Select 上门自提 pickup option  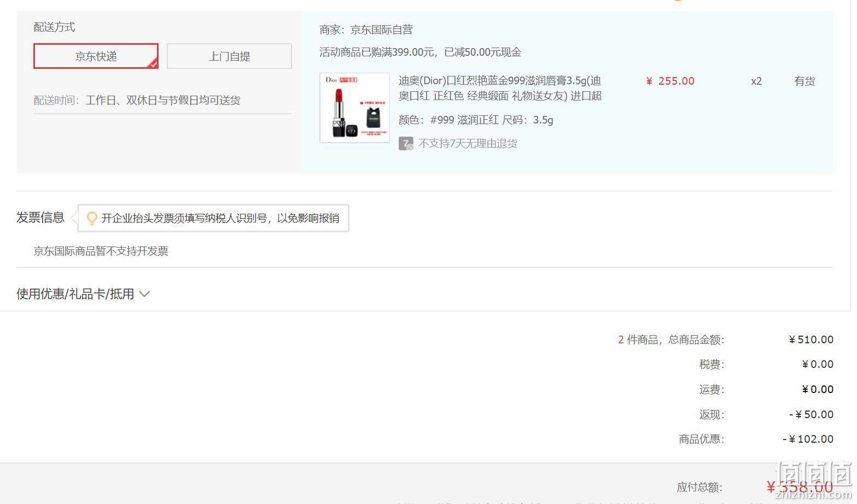[x=229, y=56]
